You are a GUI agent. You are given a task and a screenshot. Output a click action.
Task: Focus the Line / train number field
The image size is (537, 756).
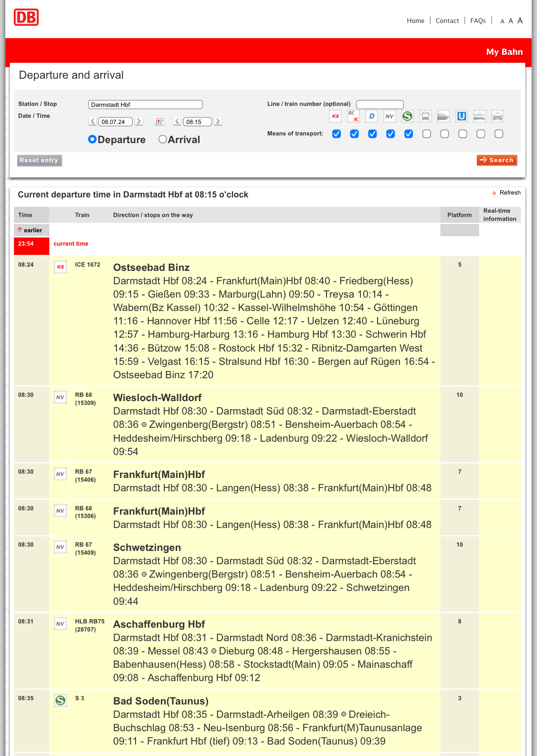tap(380, 104)
